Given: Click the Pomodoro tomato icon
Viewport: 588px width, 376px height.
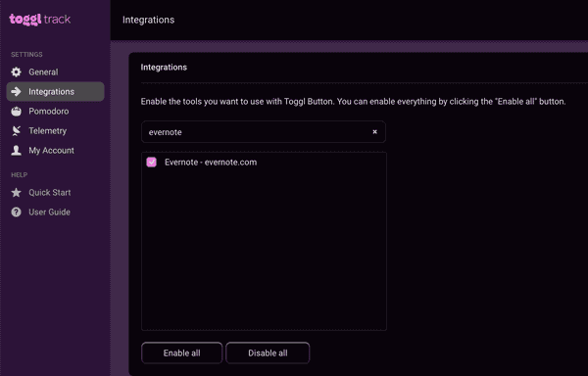Looking at the screenshot, I should coord(16,112).
